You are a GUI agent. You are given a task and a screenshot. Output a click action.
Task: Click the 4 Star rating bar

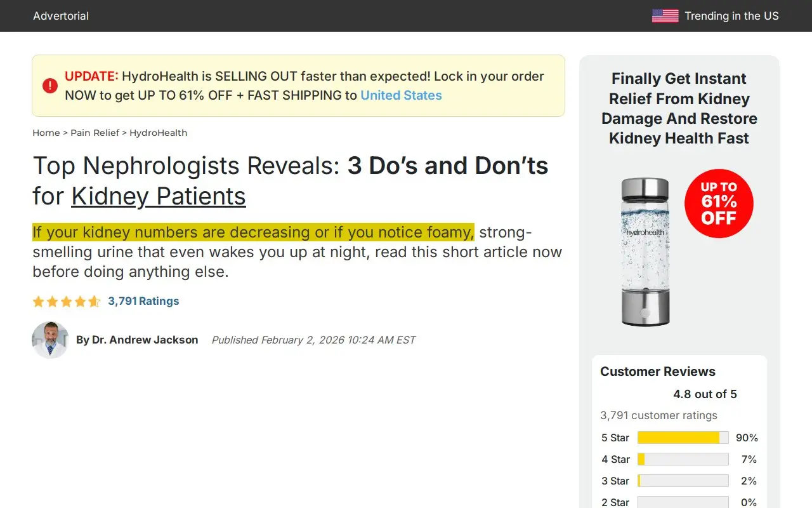683,459
